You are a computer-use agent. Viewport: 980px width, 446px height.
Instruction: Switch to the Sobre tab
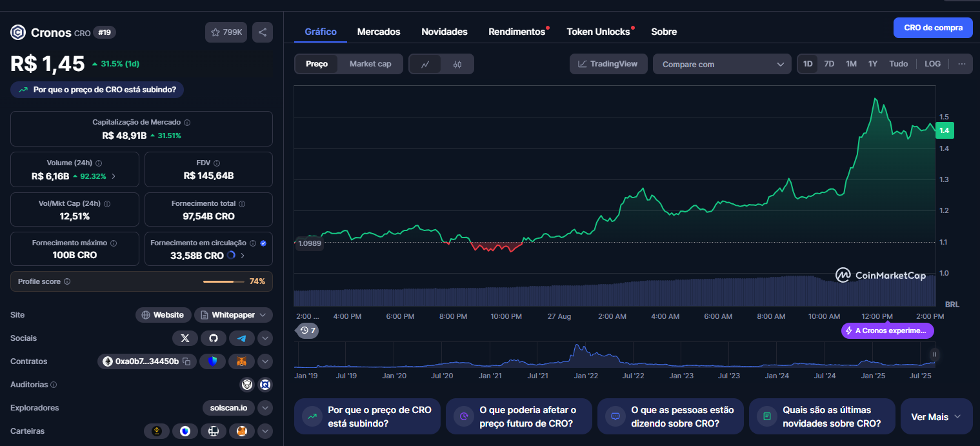[x=664, y=32]
